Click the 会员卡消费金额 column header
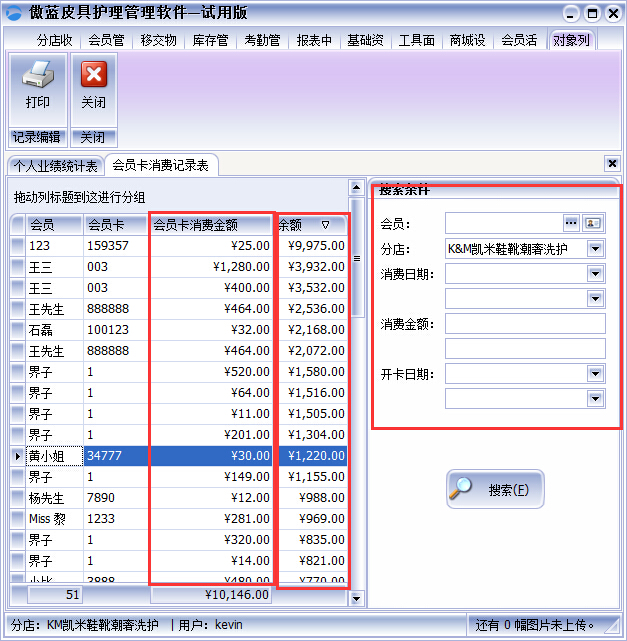 [211, 225]
